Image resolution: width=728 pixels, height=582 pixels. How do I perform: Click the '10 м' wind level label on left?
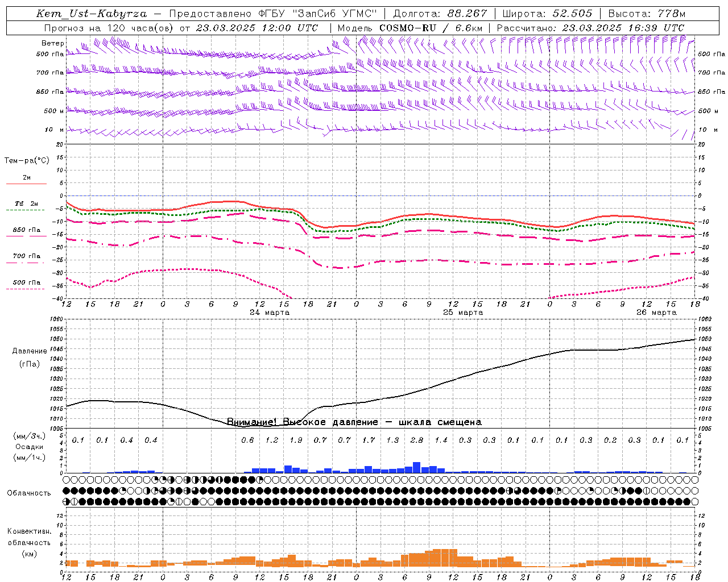(x=55, y=130)
